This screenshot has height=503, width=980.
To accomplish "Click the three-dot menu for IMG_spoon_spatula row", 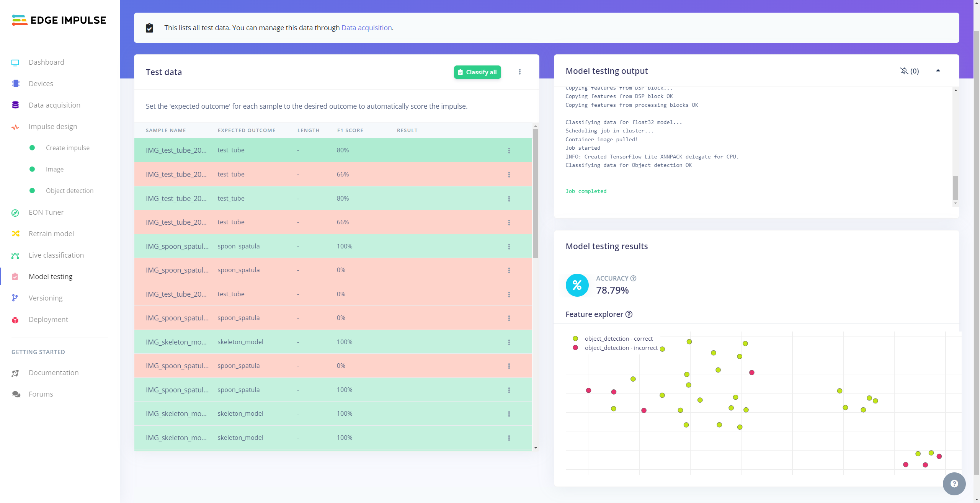I will [509, 246].
